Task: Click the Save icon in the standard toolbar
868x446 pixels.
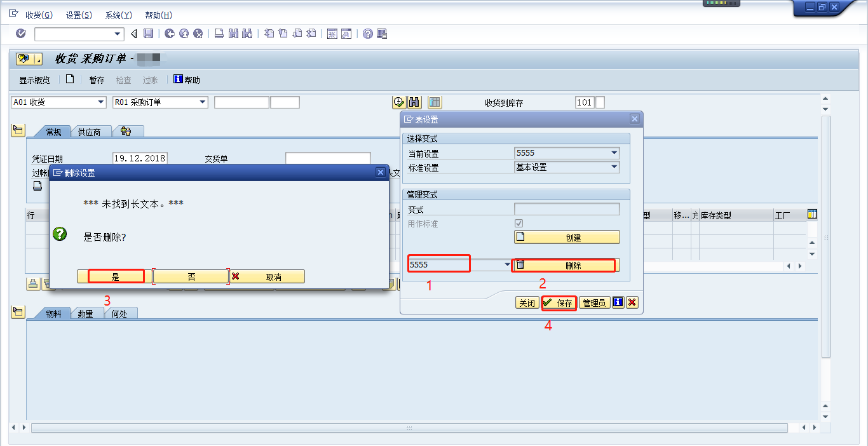Action: point(149,32)
